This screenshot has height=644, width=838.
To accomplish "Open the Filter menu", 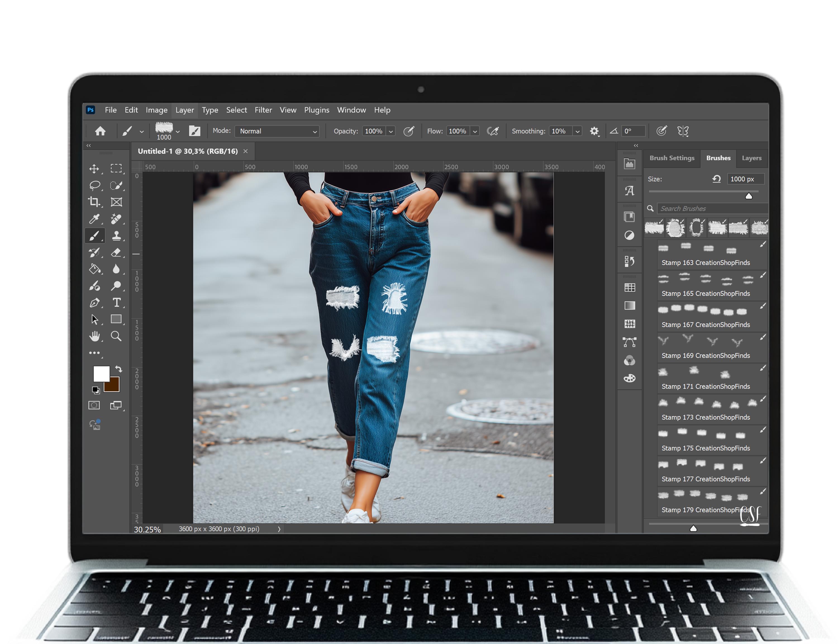I will pos(263,110).
